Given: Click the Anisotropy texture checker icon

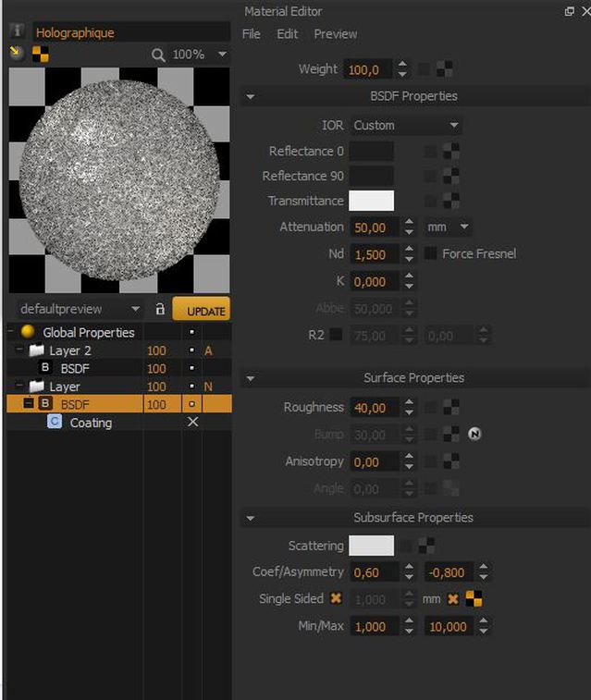Looking at the screenshot, I should (x=450, y=461).
